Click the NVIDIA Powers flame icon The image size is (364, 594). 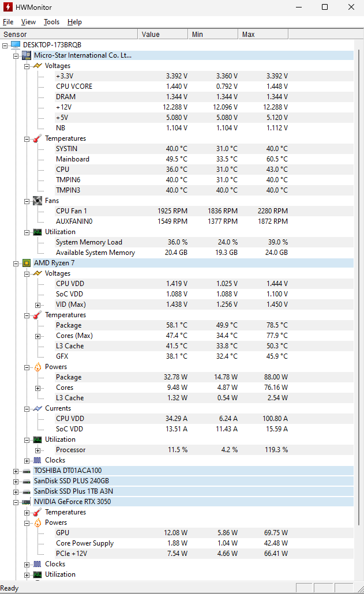pos(37,523)
